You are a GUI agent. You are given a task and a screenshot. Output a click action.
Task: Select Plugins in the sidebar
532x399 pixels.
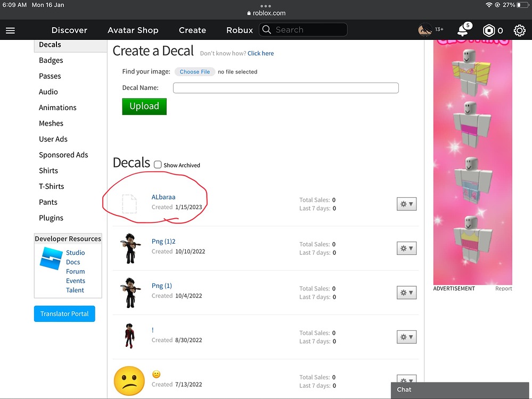click(51, 218)
